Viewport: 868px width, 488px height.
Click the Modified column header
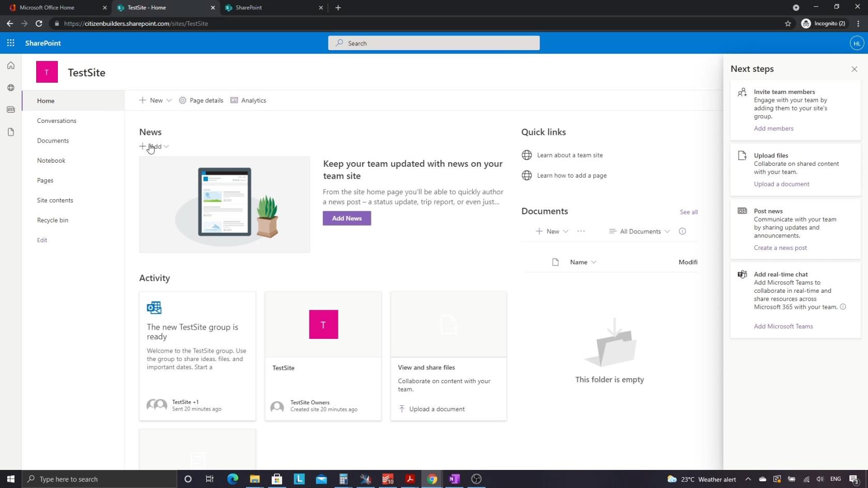pos(688,262)
